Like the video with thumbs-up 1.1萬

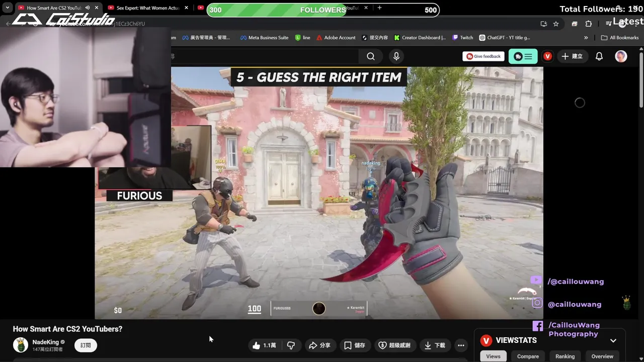coord(265,345)
